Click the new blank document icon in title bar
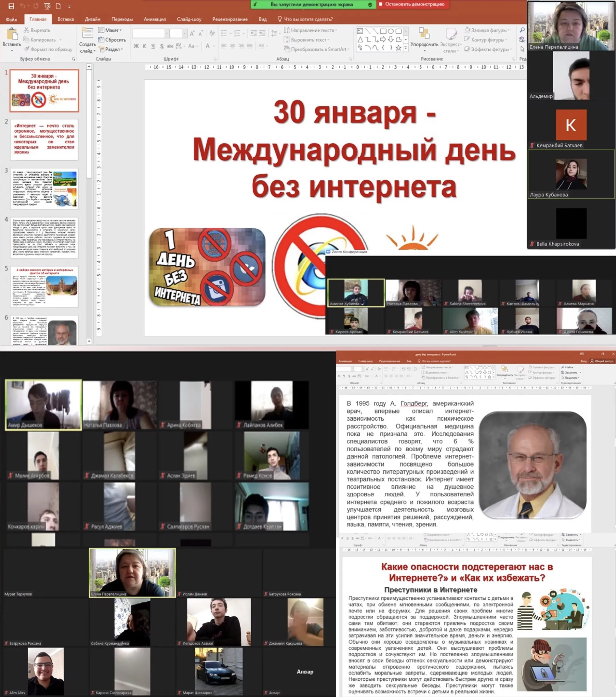 coord(58,6)
